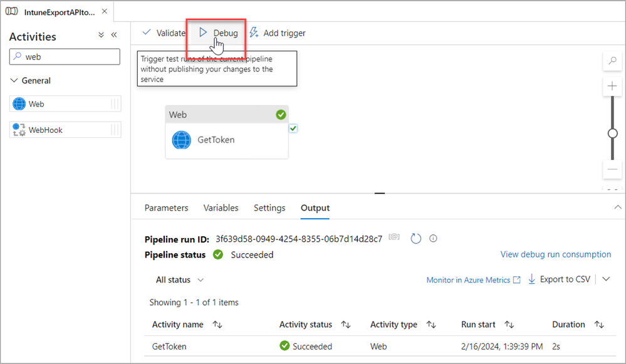The image size is (626, 364).
Task: Click the refresh icon beside run ID
Action: coord(415,239)
